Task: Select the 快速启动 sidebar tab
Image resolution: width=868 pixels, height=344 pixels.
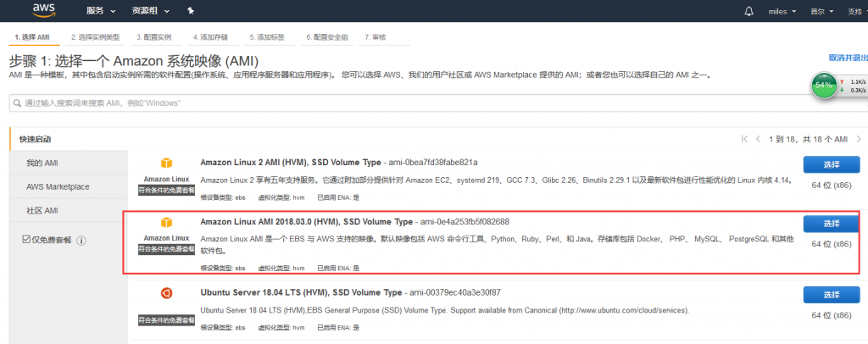Action: pyautogui.click(x=69, y=139)
